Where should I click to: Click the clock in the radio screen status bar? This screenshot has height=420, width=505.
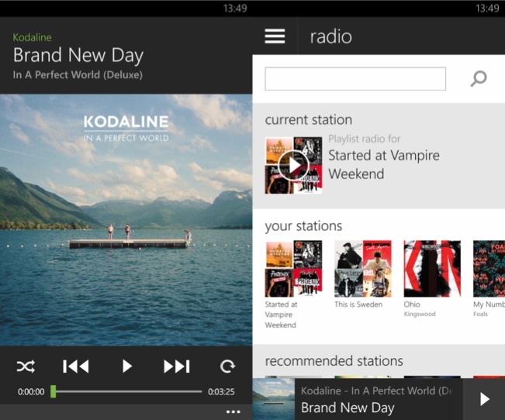pyautogui.click(x=487, y=8)
